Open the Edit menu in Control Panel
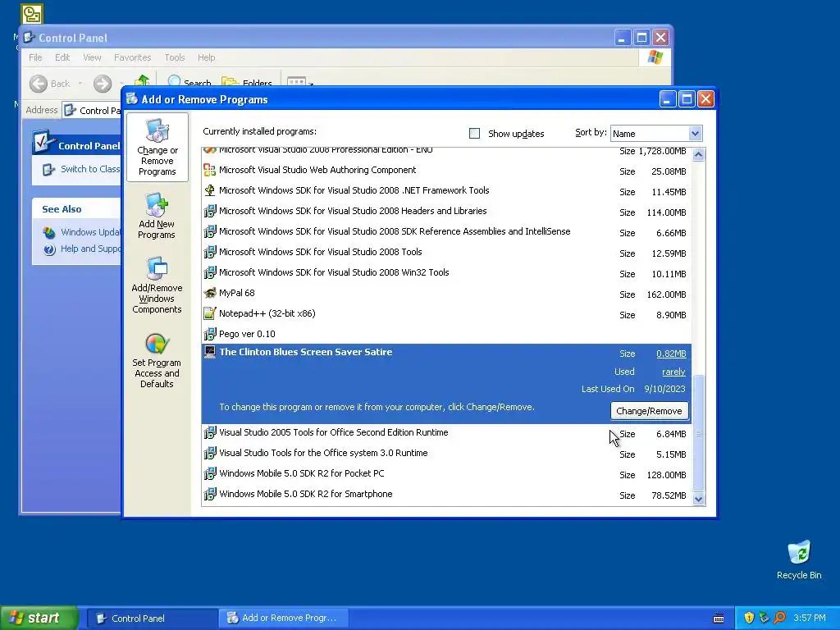Image resolution: width=840 pixels, height=630 pixels. pyautogui.click(x=62, y=57)
